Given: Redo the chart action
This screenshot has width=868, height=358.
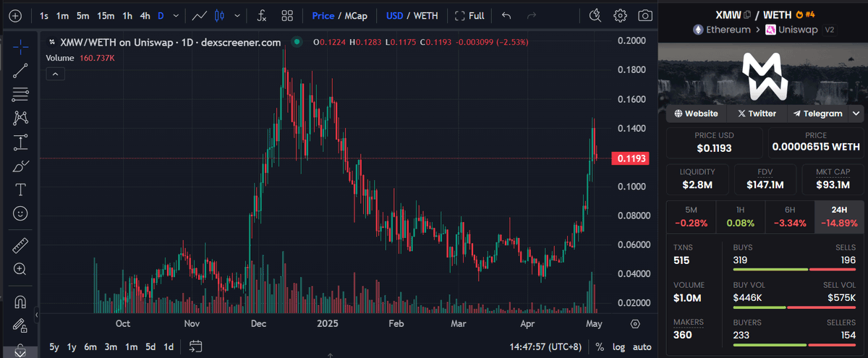Looking at the screenshot, I should tap(532, 15).
